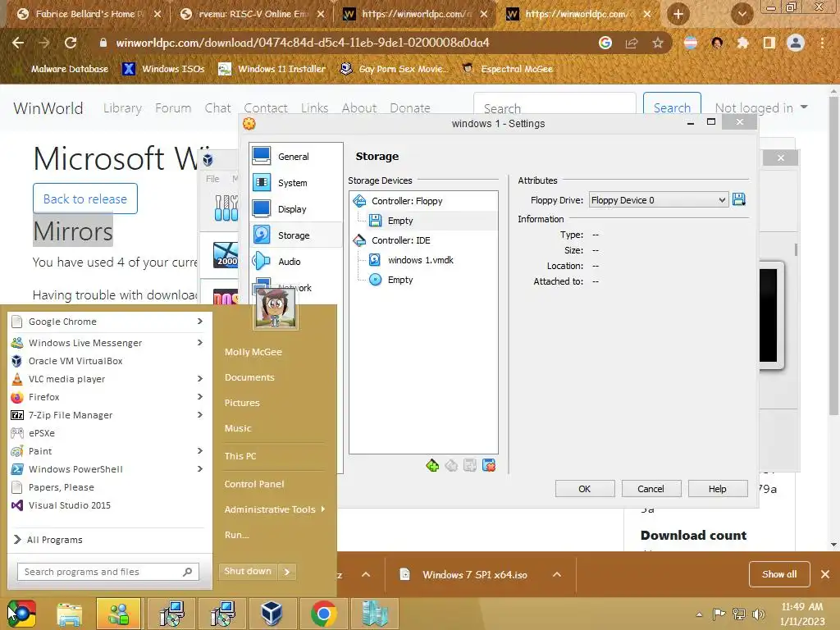Screen dimensions: 840x630
Task: Expand Google Chrome jump list arrow
Action: pos(200,322)
